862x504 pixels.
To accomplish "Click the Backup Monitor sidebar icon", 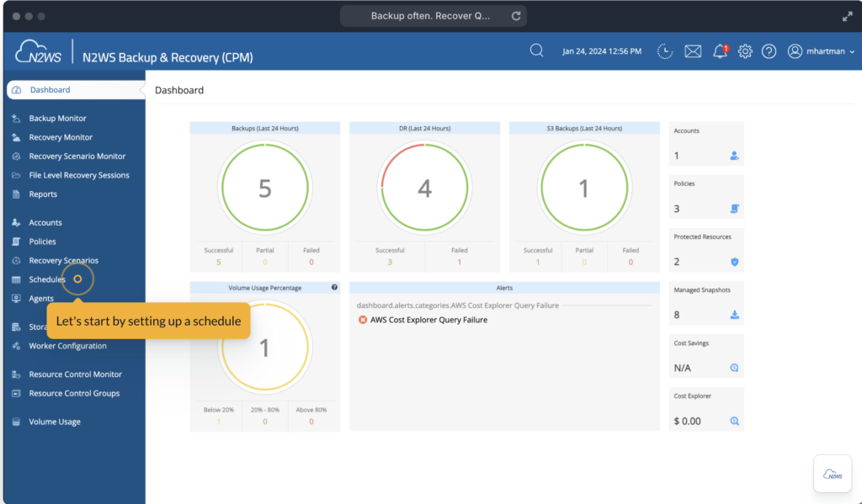I will point(16,118).
